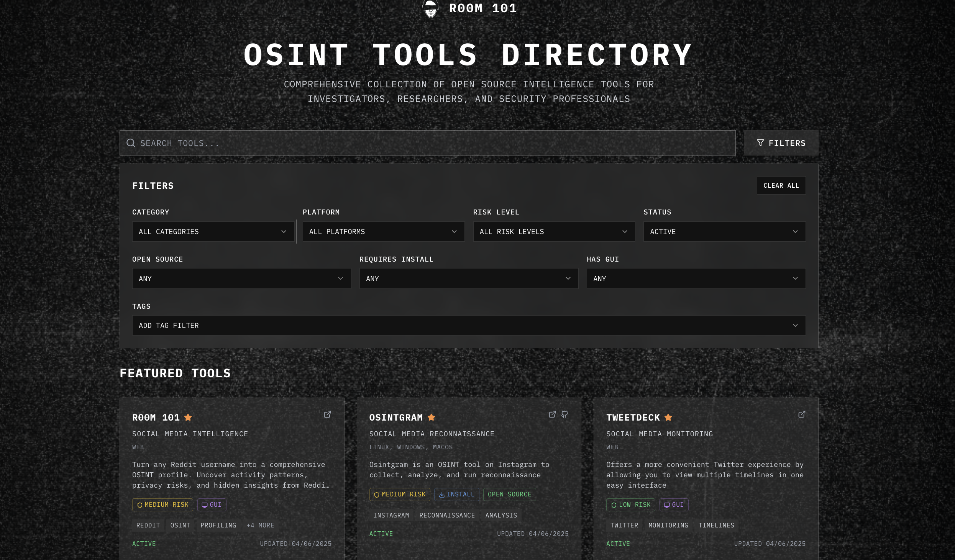Click the GUI badge on TweetDeck card
Screen dimensions: 955x560
tap(674, 505)
